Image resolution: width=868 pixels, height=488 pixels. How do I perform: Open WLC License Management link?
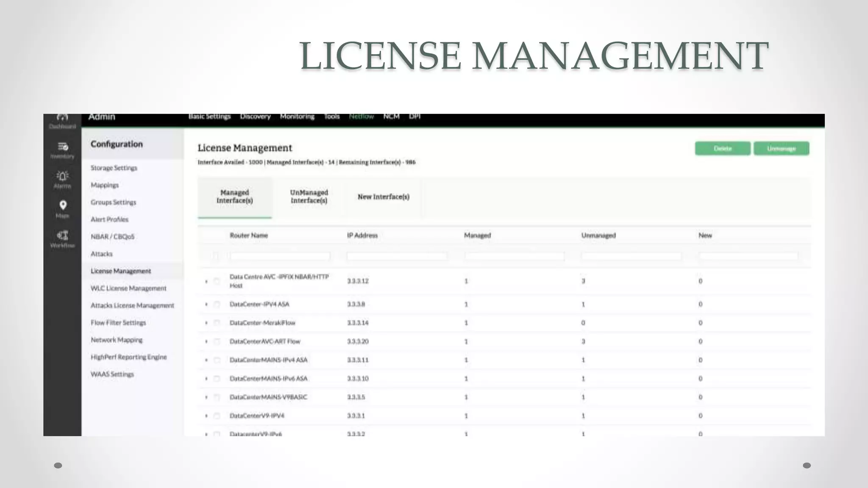(128, 288)
